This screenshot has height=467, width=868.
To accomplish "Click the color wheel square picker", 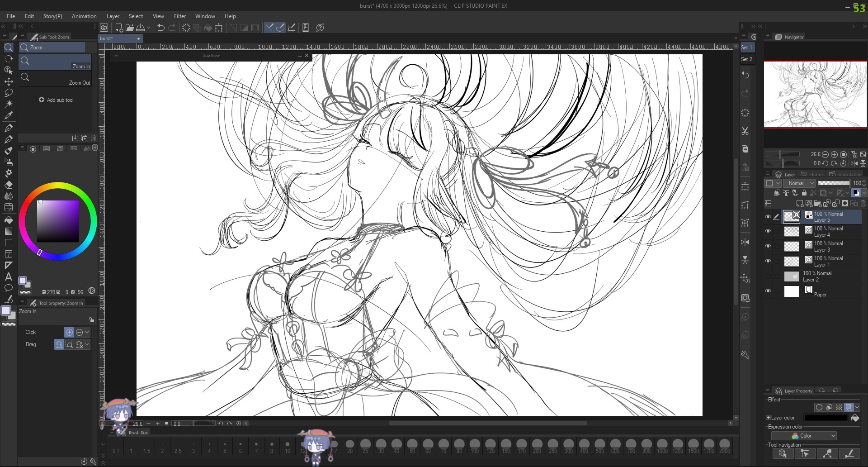I will [x=58, y=221].
